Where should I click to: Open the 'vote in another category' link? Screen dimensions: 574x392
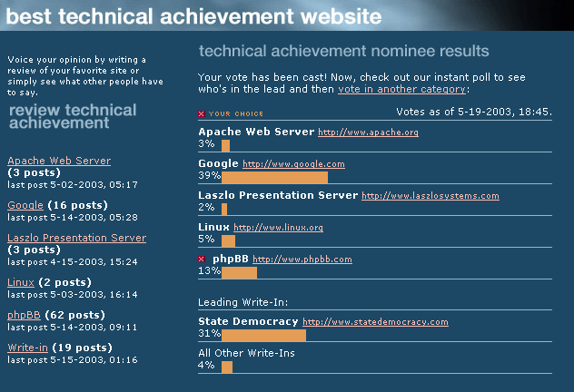tap(401, 89)
